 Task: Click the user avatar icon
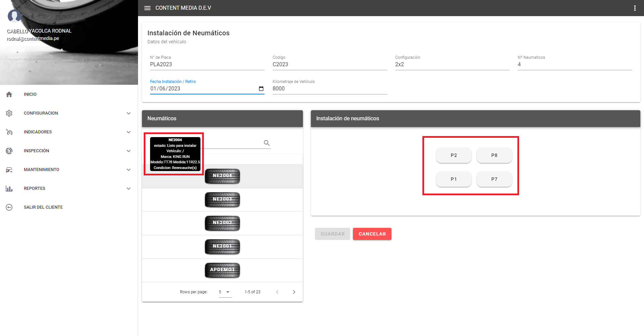click(x=14, y=15)
